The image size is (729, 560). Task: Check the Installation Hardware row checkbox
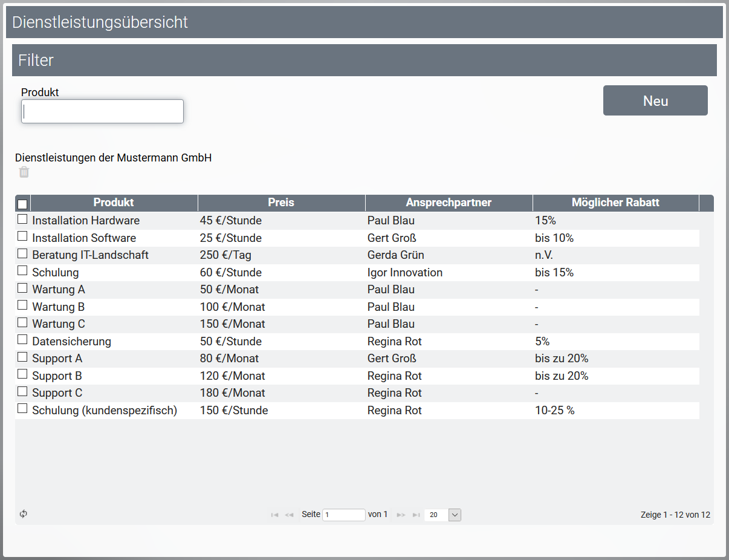tap(22, 219)
